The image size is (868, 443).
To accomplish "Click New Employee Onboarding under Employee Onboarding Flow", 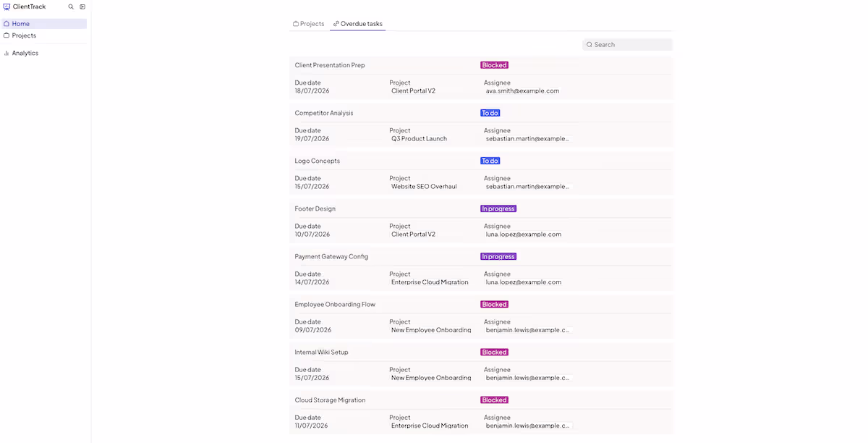I will click(431, 330).
